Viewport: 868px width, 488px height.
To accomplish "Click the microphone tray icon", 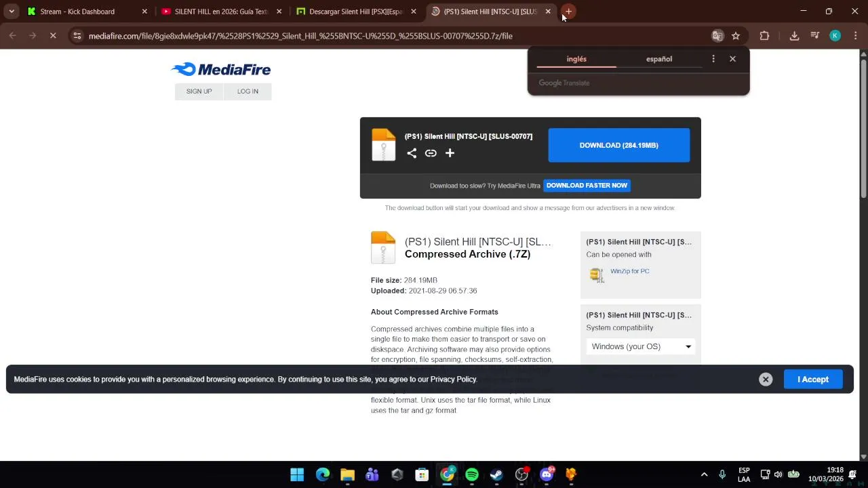I will coord(722,474).
